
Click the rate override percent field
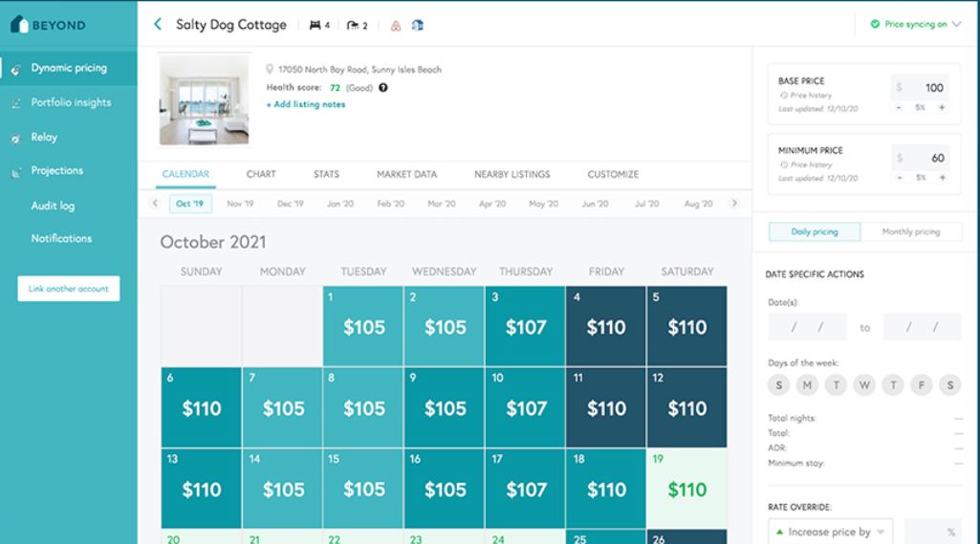(933, 533)
